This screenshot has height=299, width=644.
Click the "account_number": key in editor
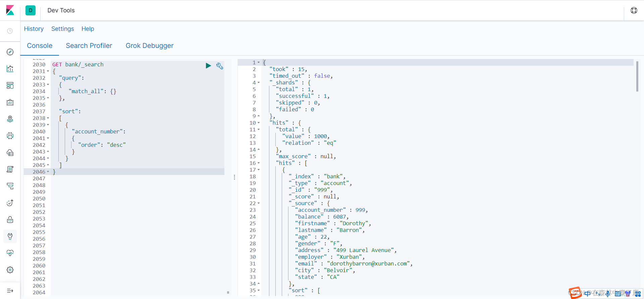[x=99, y=131]
